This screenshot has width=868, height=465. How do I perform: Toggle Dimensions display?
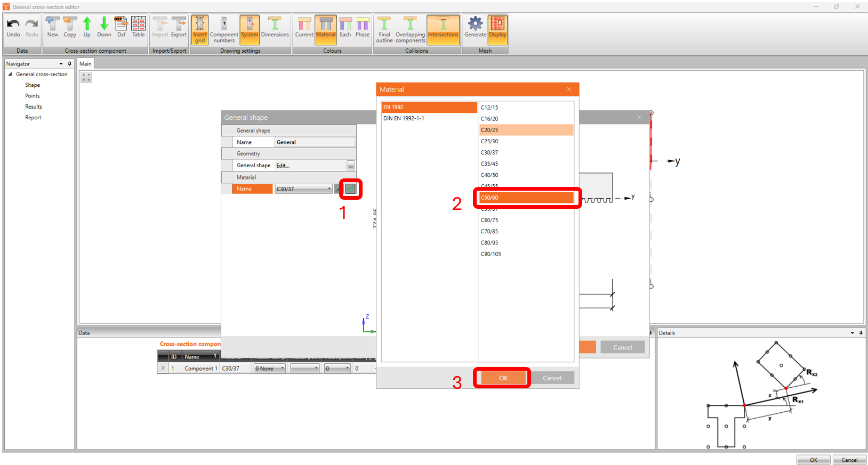pos(275,28)
